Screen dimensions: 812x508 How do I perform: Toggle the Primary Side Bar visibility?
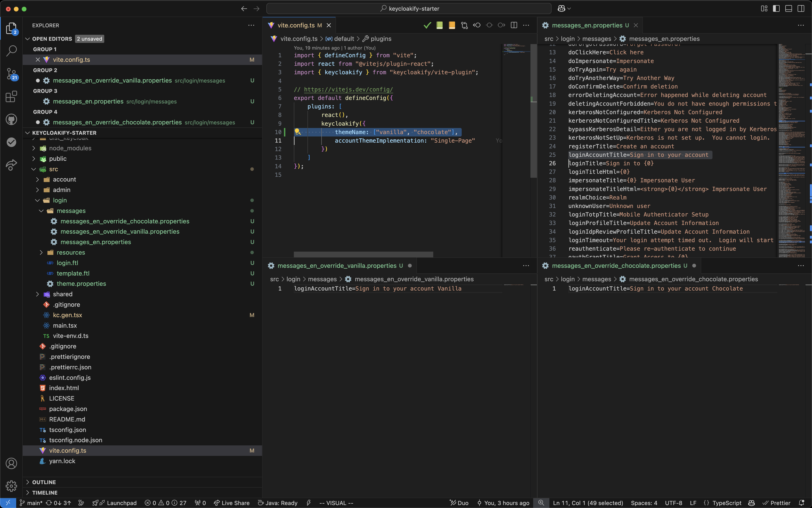click(776, 8)
